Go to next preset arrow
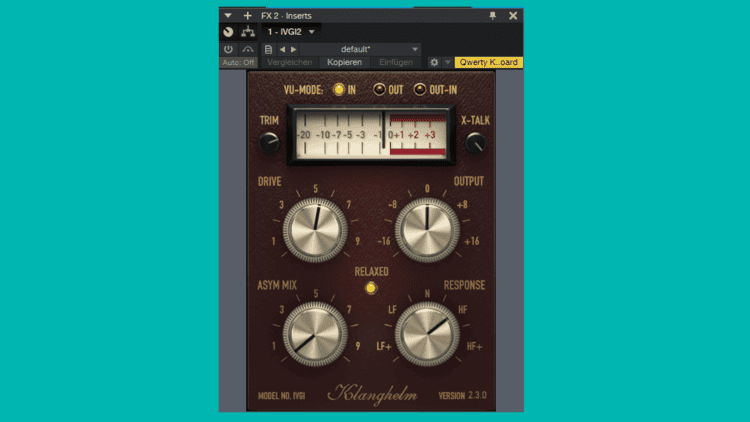 [294, 49]
